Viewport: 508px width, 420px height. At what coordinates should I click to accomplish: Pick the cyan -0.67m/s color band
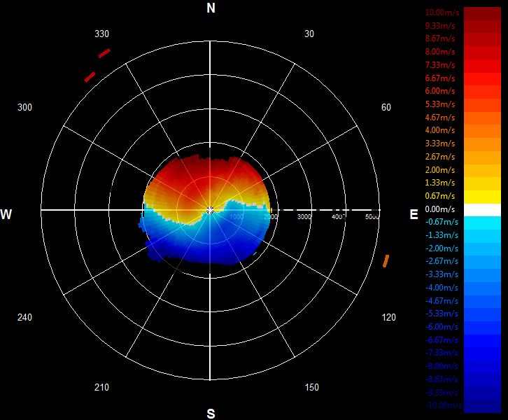tap(482, 223)
